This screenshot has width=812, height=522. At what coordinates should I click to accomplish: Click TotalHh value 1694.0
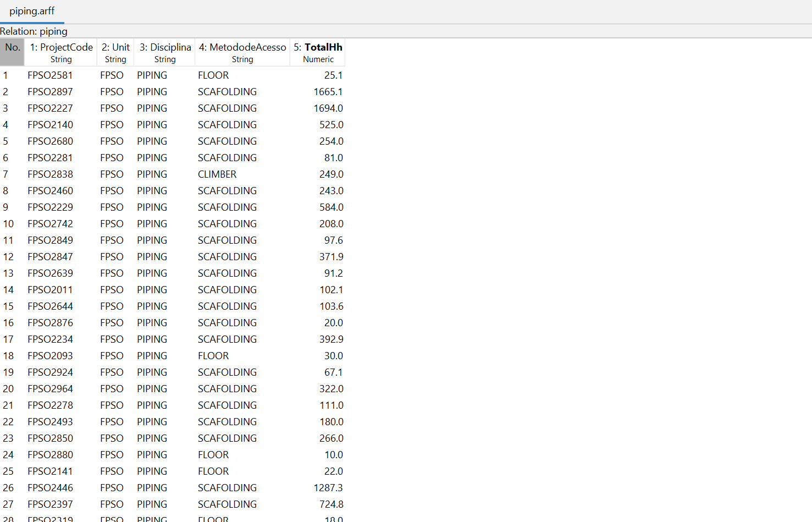click(328, 108)
